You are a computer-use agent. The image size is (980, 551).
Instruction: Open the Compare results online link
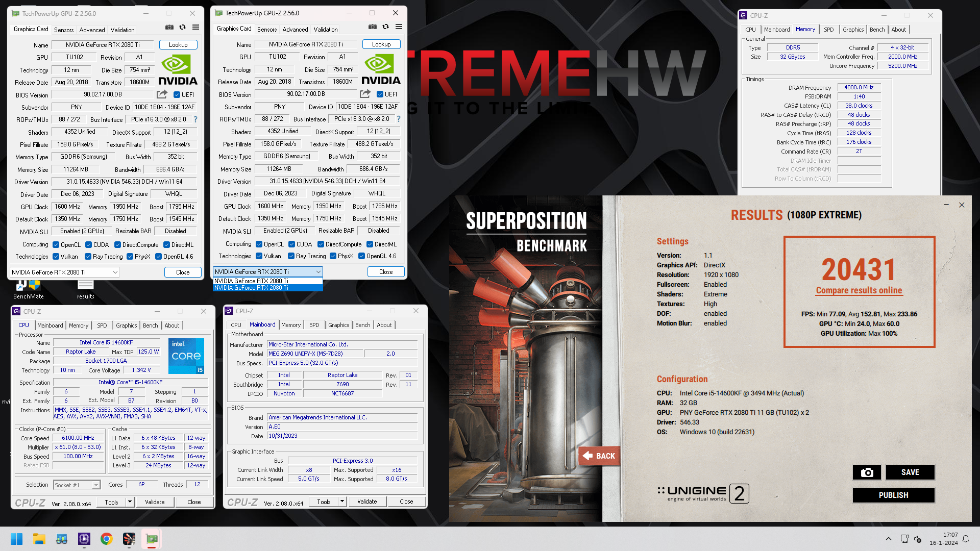click(x=859, y=290)
